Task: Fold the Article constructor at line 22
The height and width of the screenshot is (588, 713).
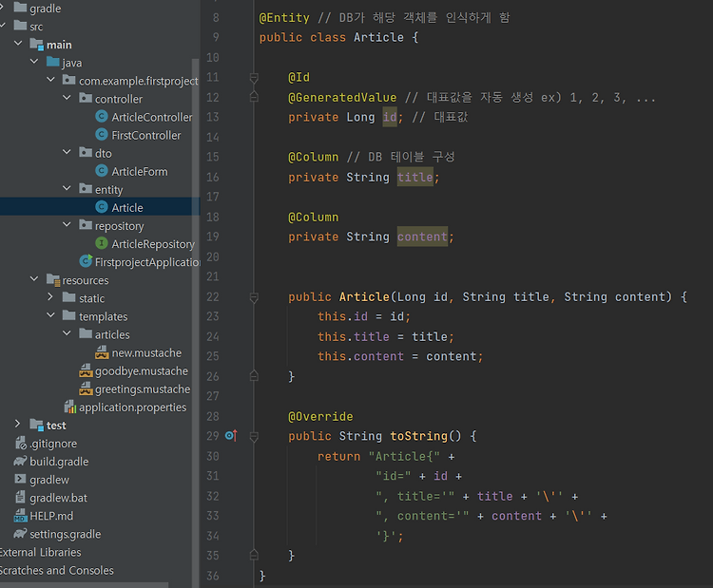Action: pos(254,297)
